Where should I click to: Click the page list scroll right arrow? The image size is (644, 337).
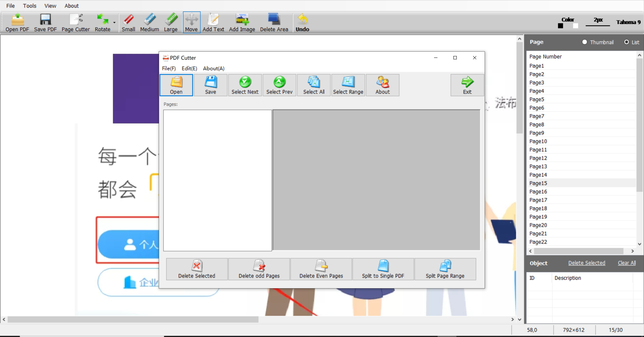(x=632, y=251)
